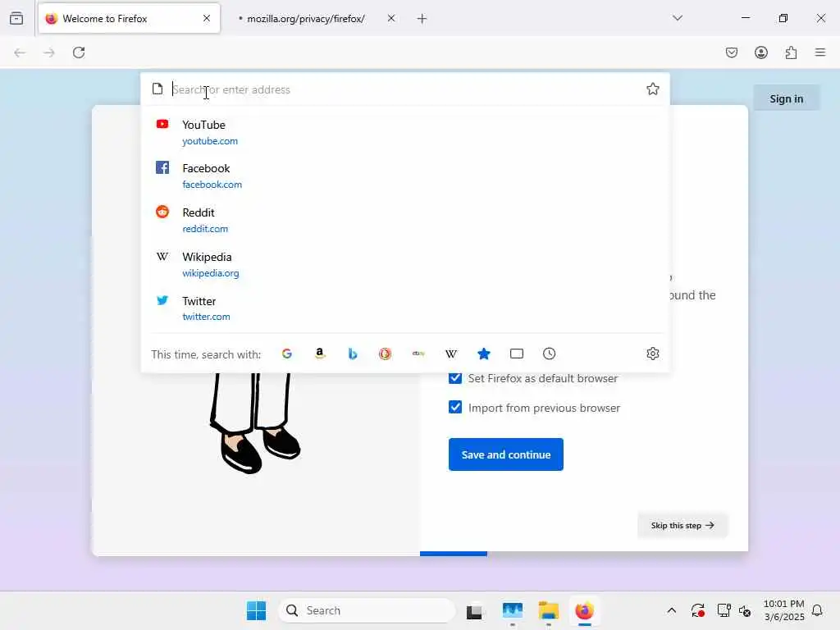Click Save and continue button

505,454
